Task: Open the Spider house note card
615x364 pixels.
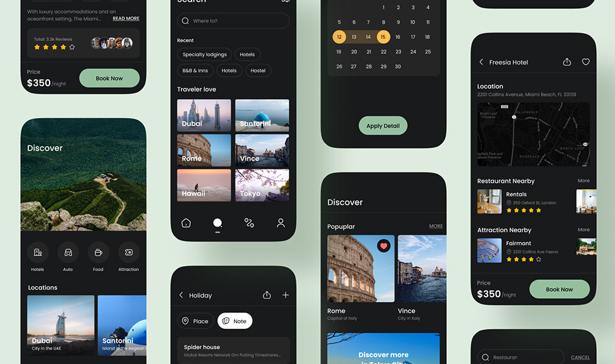Action: tap(233, 350)
